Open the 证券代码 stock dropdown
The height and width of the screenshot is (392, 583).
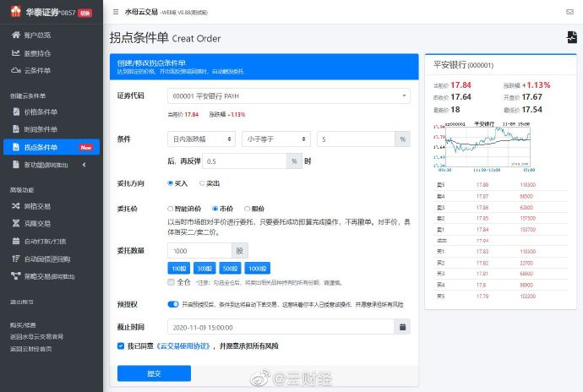[288, 96]
